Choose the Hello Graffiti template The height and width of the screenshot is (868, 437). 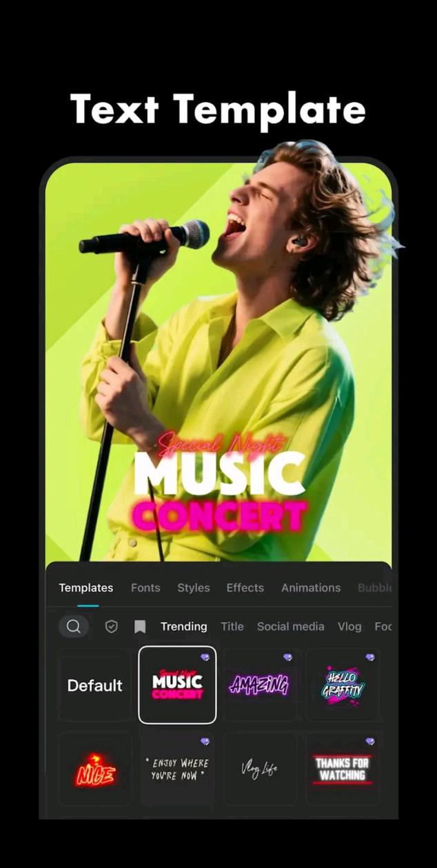coord(343,685)
